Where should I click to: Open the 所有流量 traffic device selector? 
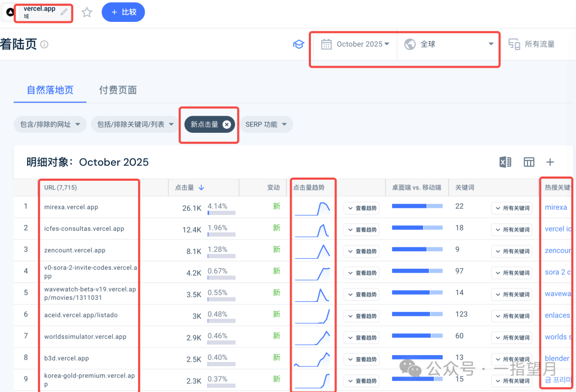point(531,44)
